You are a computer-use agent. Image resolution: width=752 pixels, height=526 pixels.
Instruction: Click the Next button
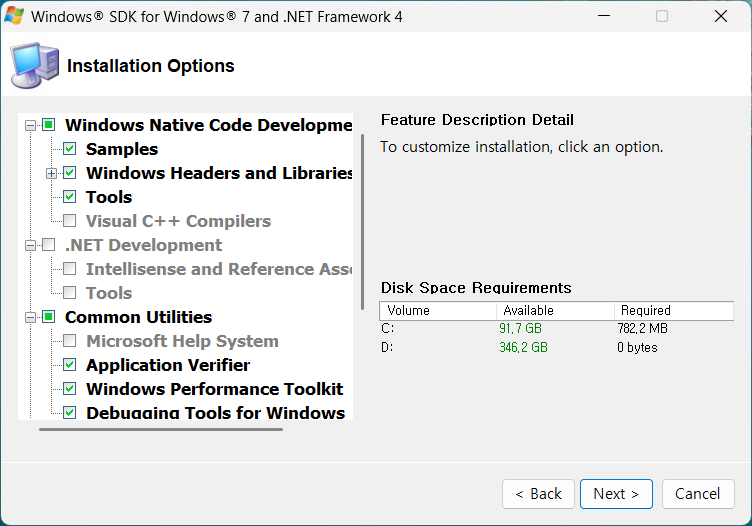pyautogui.click(x=616, y=494)
